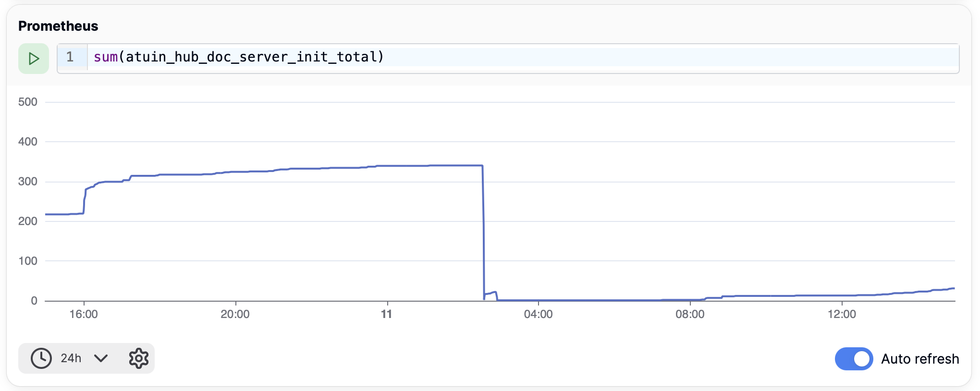980x391 pixels.
Task: Disable the Auto refresh switch
Action: click(854, 359)
